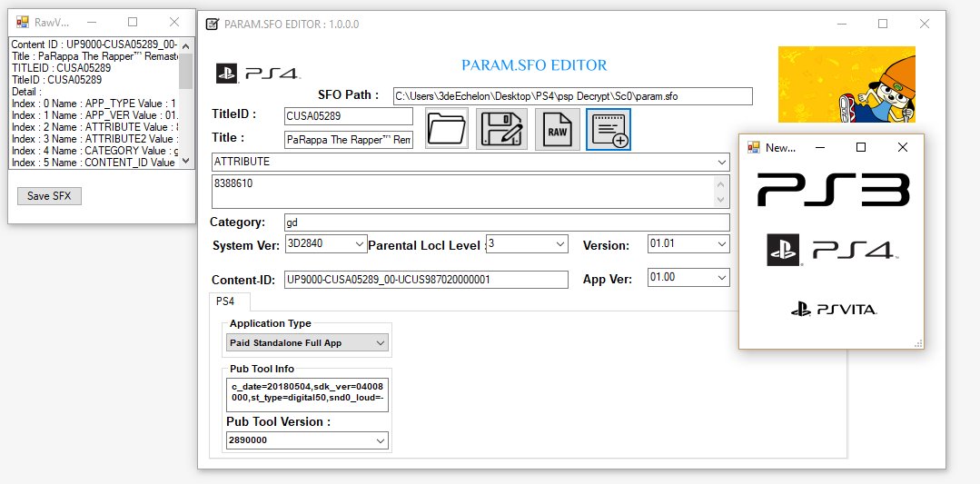Click the PARAM.SFO EDITOR blue heading
Screen dimensions: 980x484
(x=534, y=65)
